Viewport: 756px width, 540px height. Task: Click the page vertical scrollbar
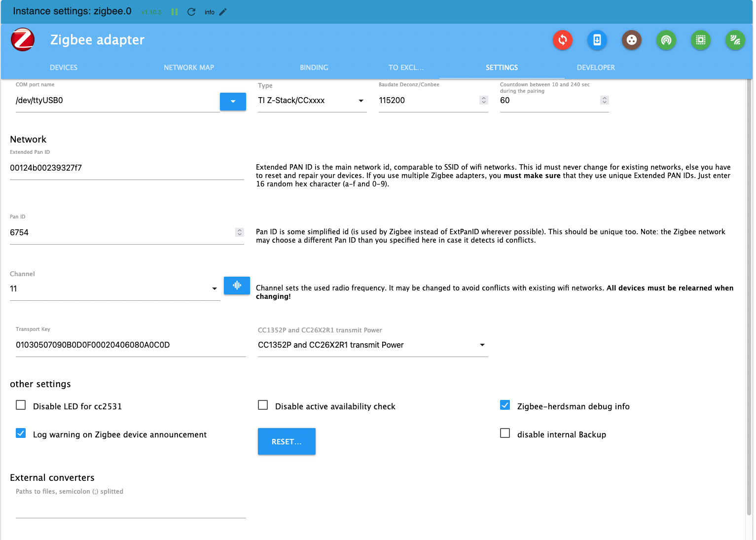(749, 298)
